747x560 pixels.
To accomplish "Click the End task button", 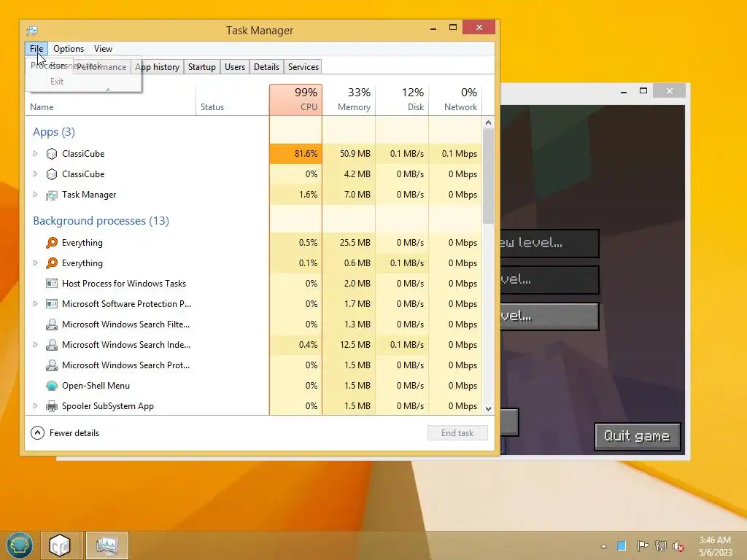I will click(457, 433).
